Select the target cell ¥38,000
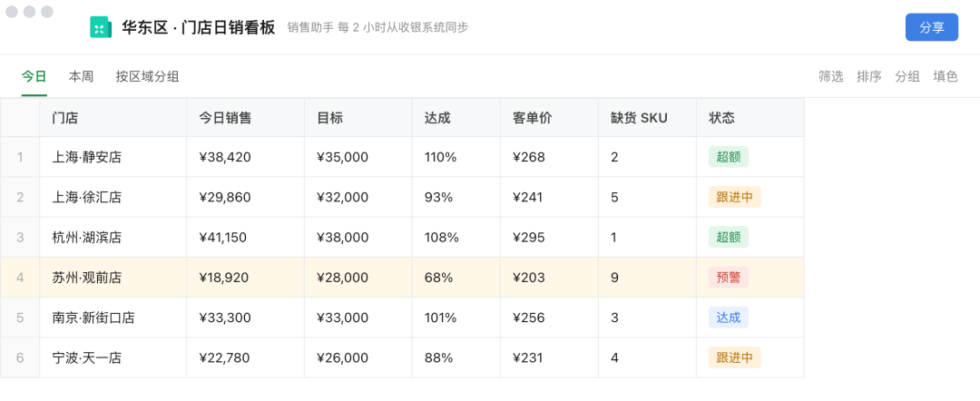This screenshot has height=401, width=980. (x=358, y=238)
